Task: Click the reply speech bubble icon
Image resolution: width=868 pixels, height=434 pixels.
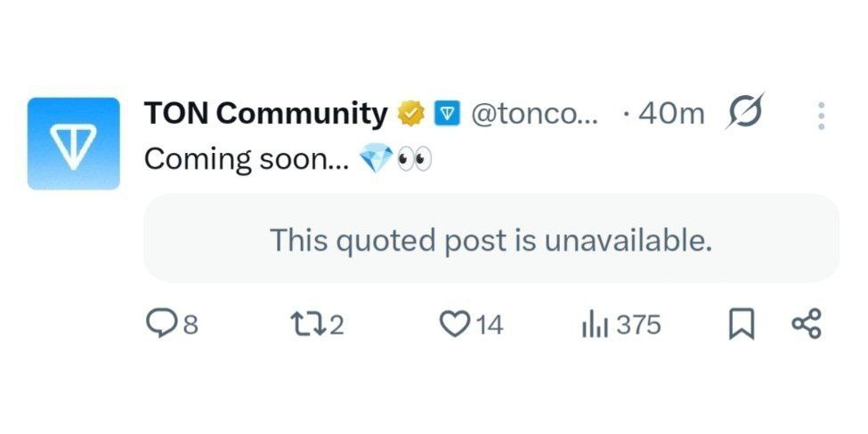Action: pyautogui.click(x=158, y=325)
